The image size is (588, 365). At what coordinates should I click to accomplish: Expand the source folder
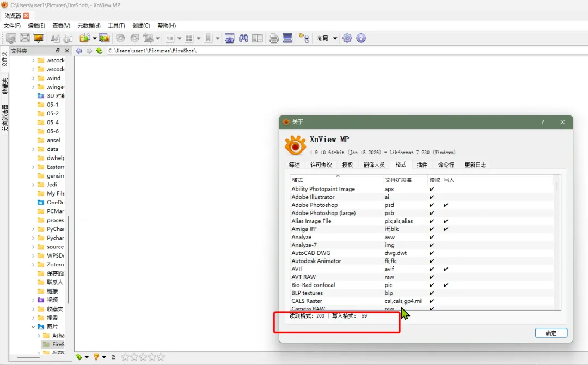click(33, 247)
